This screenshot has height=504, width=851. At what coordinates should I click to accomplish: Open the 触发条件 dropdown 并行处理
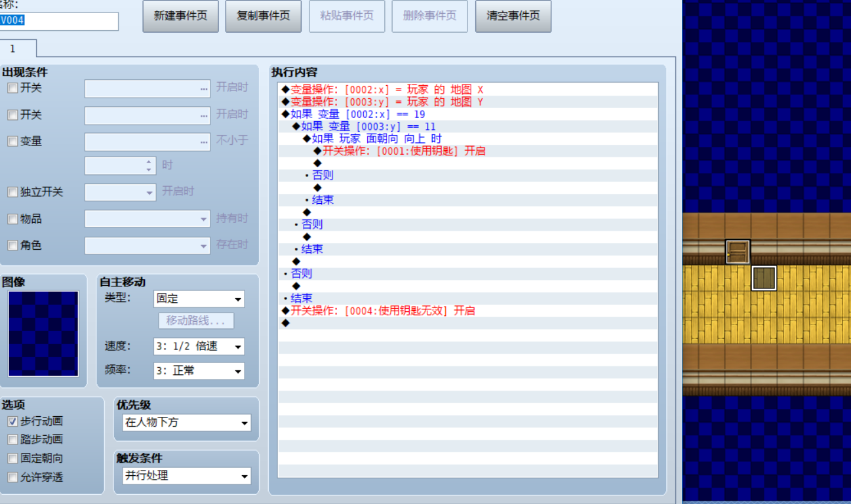coord(187,476)
